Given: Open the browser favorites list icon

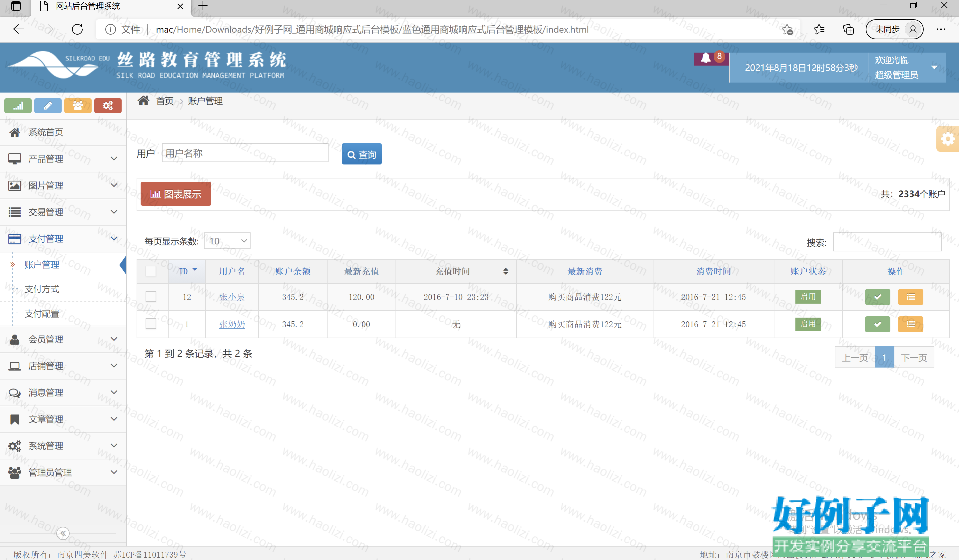Looking at the screenshot, I should click(819, 29).
